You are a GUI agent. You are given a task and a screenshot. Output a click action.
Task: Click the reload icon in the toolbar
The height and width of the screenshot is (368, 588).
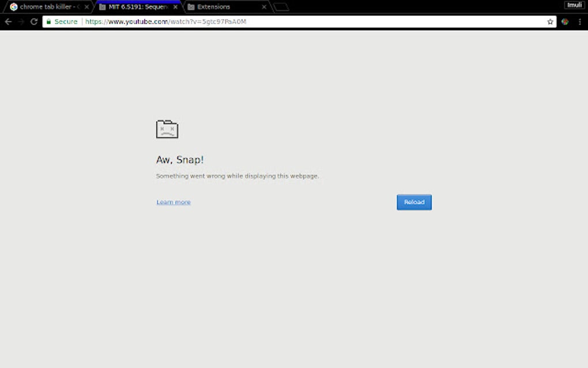pyautogui.click(x=33, y=21)
